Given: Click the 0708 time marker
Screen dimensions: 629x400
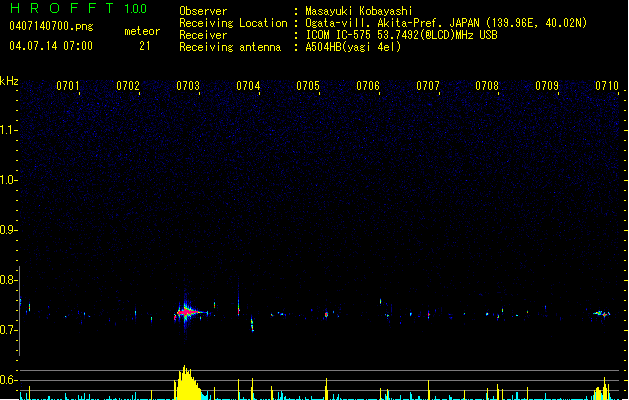Looking at the screenshot, I should point(487,86).
